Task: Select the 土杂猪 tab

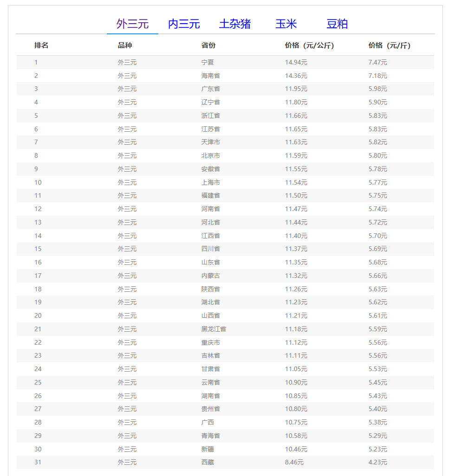Action: [x=234, y=24]
